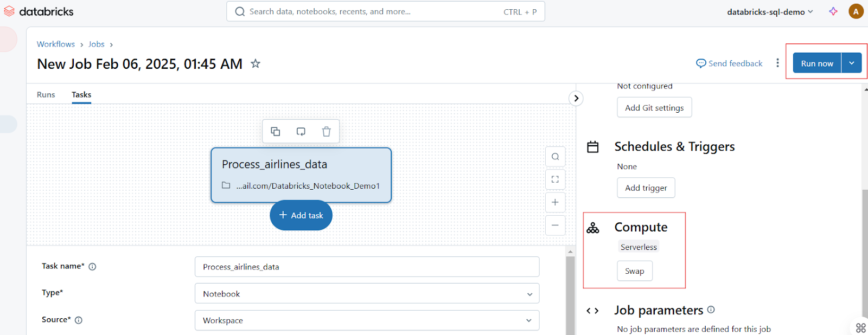
Task: Star the job as favorite
Action: 256,64
